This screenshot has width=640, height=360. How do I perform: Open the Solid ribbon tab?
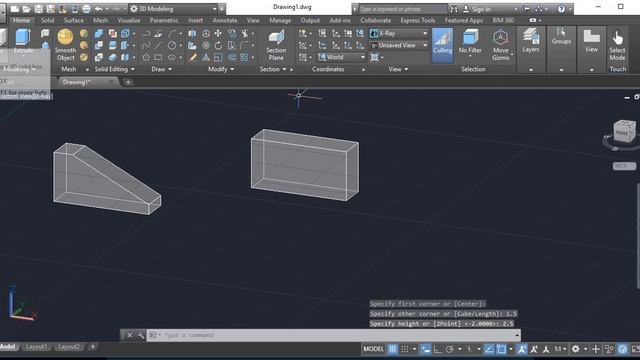click(47, 20)
